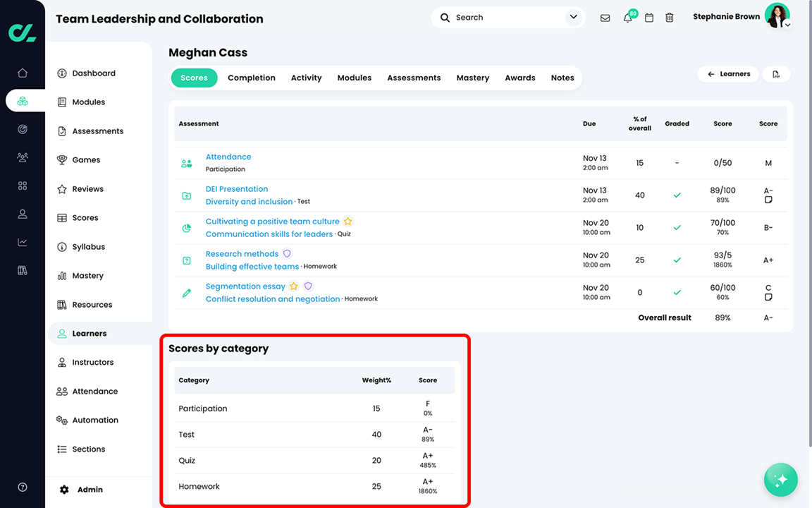This screenshot has width=812, height=508.
Task: Open the Home icon in left rail
Action: [x=23, y=73]
